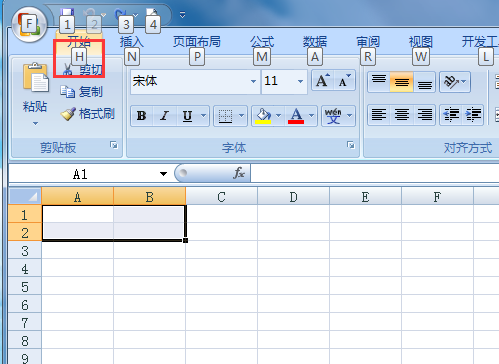Toggle bold formatting
The width and height of the screenshot is (499, 364).
pos(142,116)
